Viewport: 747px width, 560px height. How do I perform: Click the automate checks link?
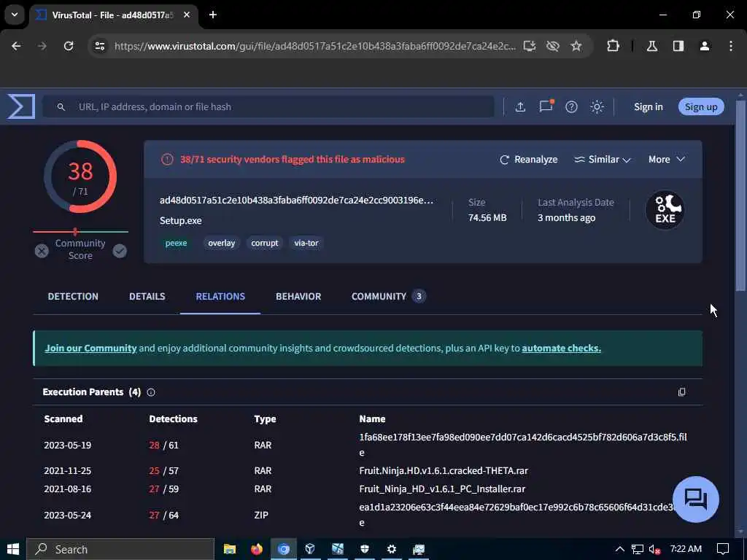(561, 348)
